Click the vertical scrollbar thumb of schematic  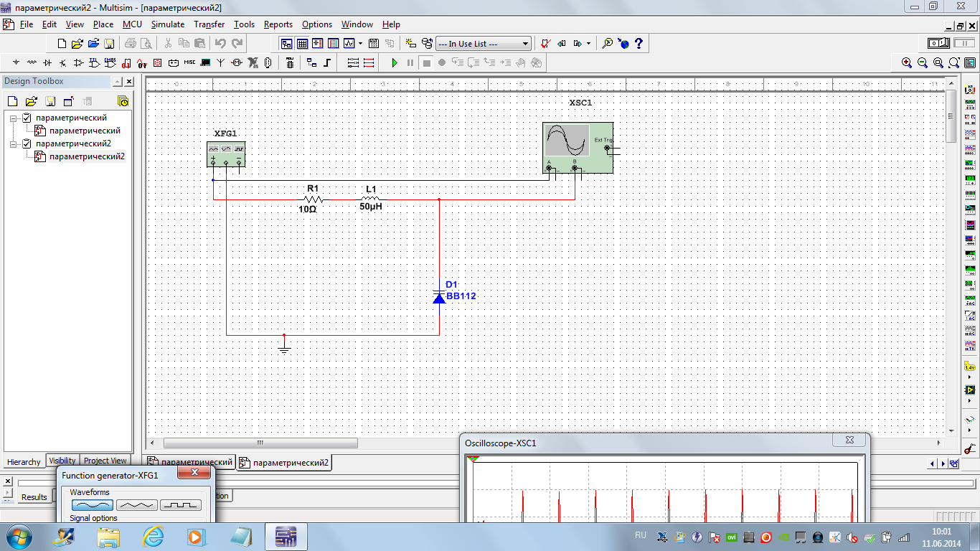952,117
